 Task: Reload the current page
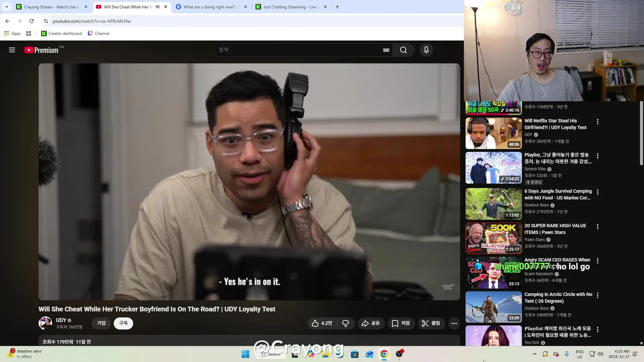click(x=31, y=21)
